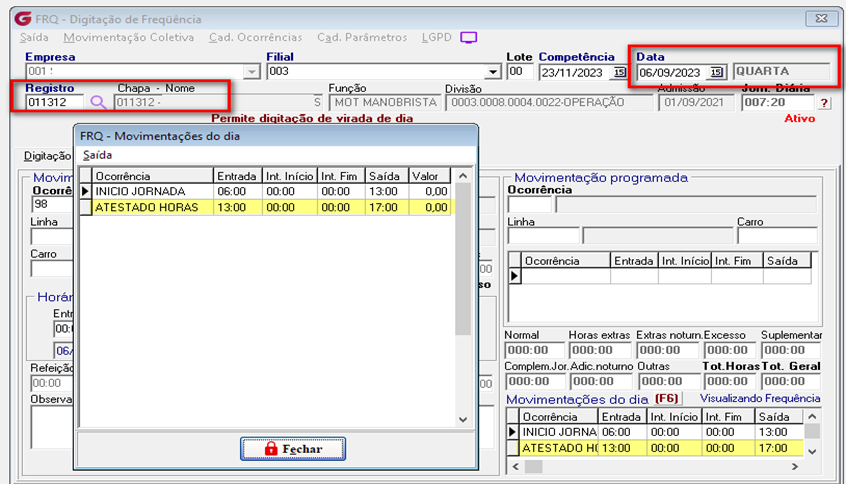This screenshot has width=846, height=484.
Task: Click the Suplementar hours field
Action: pyautogui.click(x=792, y=350)
